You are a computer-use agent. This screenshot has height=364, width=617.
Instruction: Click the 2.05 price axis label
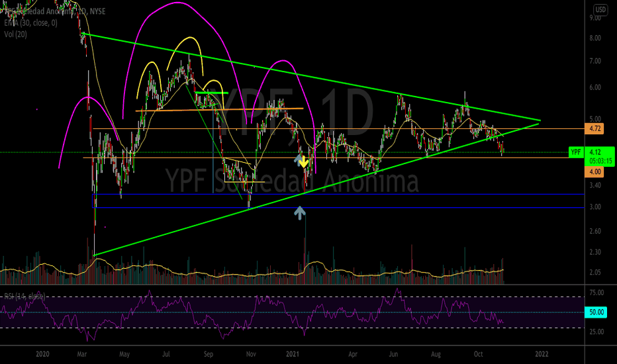pyautogui.click(x=595, y=272)
